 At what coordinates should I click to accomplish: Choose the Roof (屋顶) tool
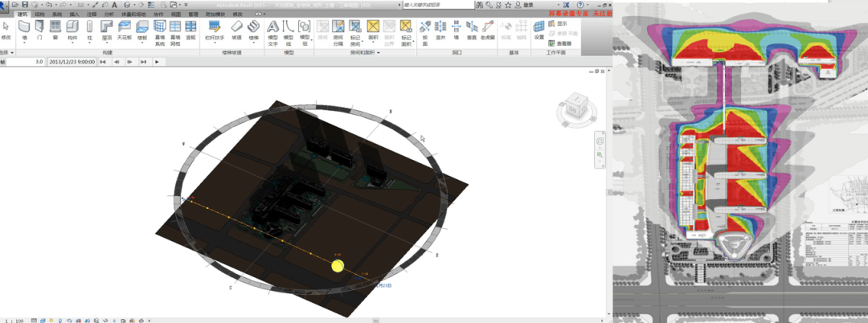point(106,30)
